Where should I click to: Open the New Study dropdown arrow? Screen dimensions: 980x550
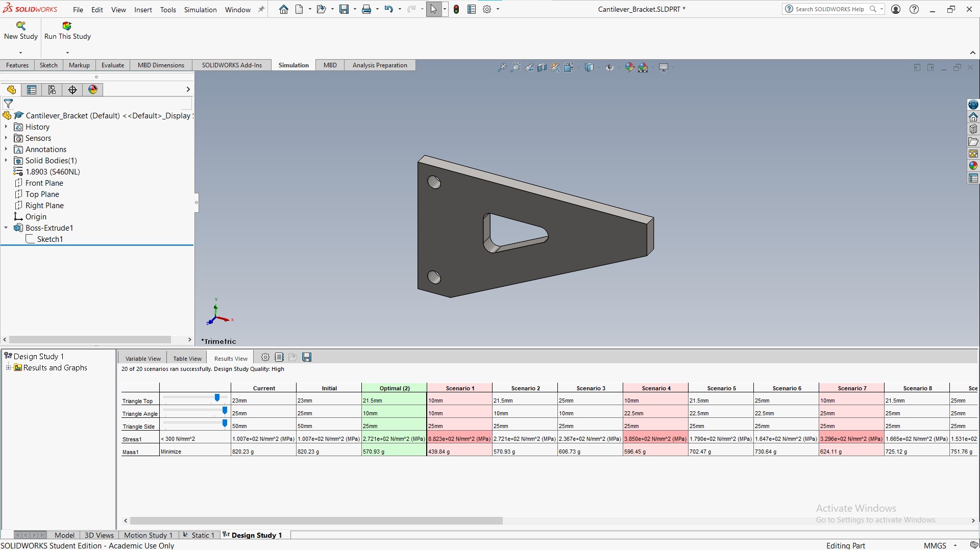pyautogui.click(x=21, y=53)
